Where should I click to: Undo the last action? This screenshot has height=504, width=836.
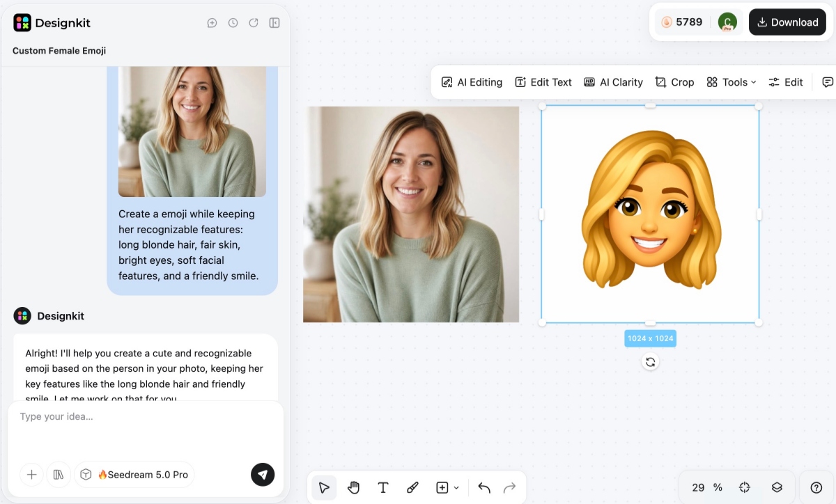pyautogui.click(x=484, y=488)
